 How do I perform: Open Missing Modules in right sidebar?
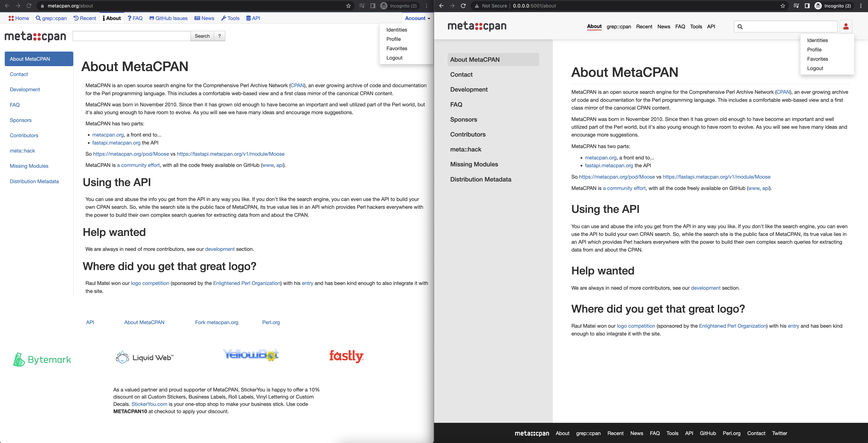[x=474, y=164]
